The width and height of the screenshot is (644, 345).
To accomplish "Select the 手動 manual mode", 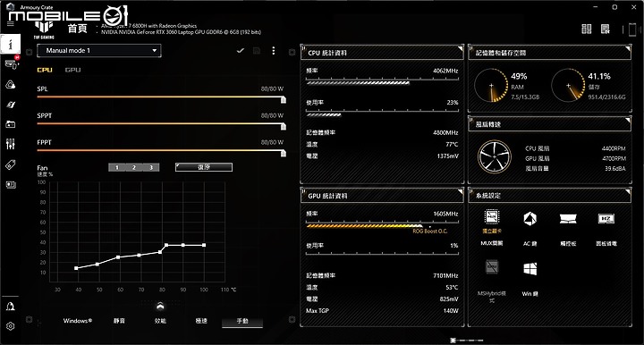I will click(242, 321).
